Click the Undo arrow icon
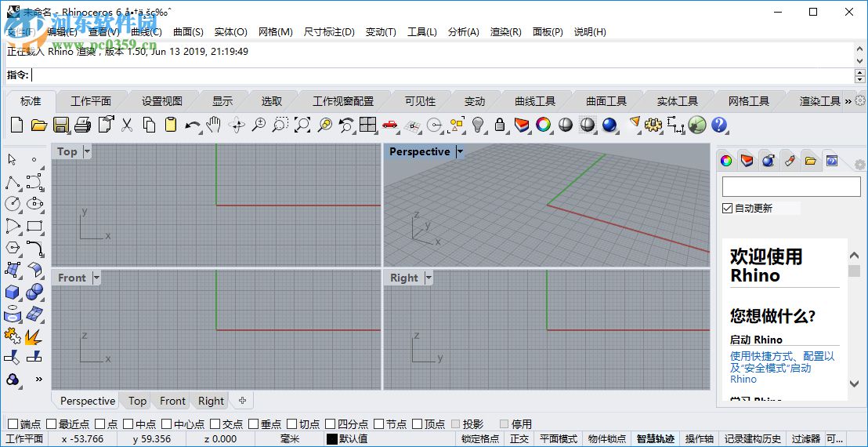This screenshot has height=447, width=868. [x=193, y=125]
